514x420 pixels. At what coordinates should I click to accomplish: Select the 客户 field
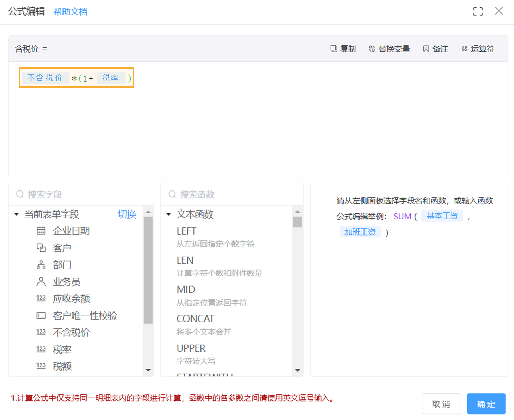62,248
